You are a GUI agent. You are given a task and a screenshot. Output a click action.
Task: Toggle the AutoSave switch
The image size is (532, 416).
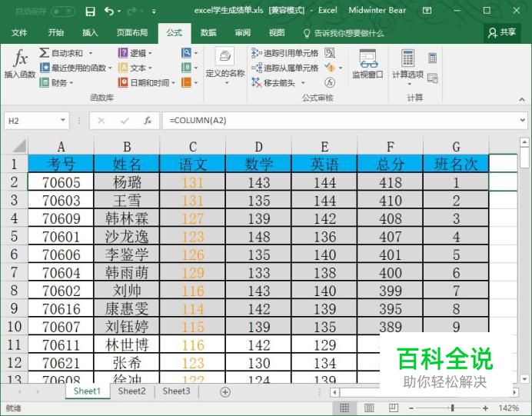pos(63,12)
